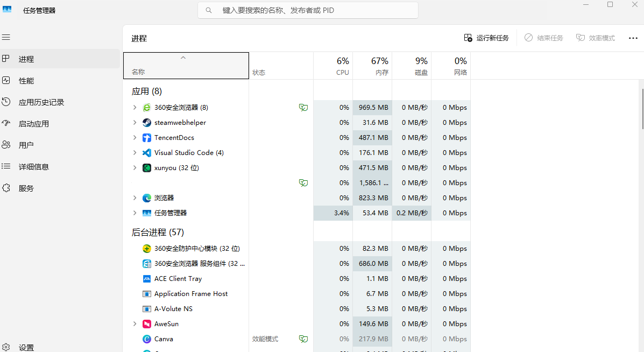Switch to 启动应用 page

[33, 124]
